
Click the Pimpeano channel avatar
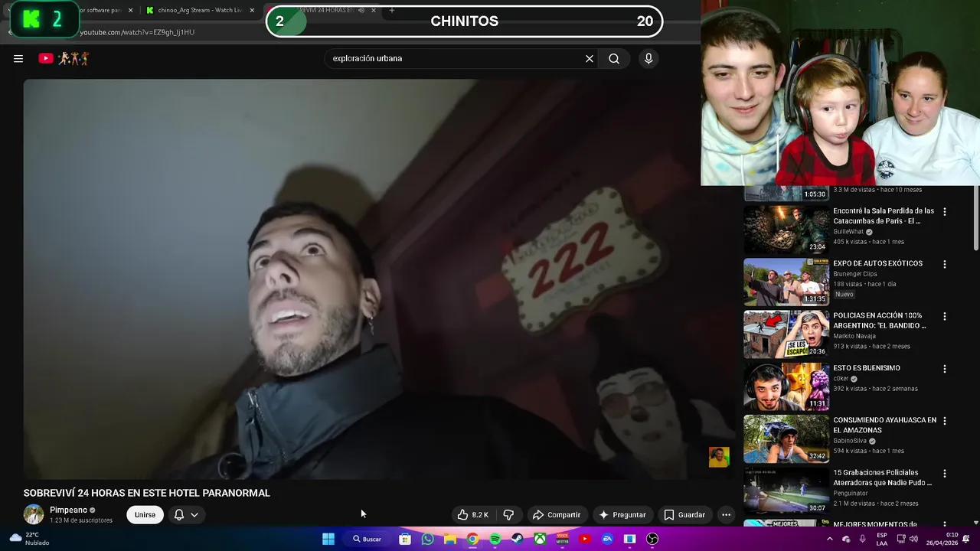click(34, 514)
